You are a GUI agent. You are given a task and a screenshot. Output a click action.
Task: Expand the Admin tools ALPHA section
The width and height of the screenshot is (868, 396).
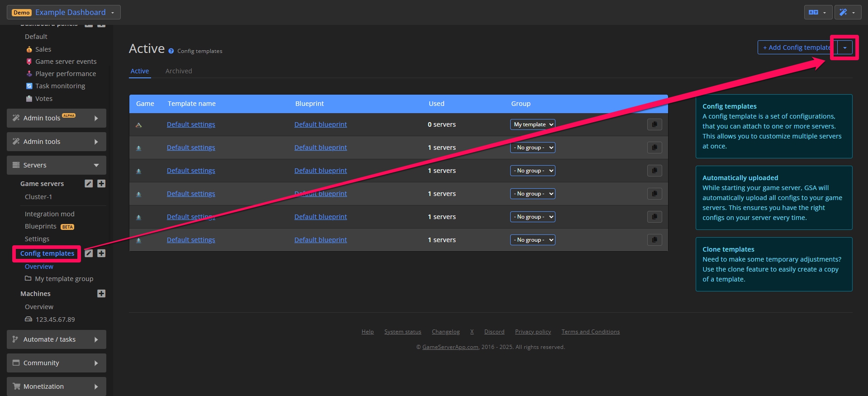tap(57, 118)
